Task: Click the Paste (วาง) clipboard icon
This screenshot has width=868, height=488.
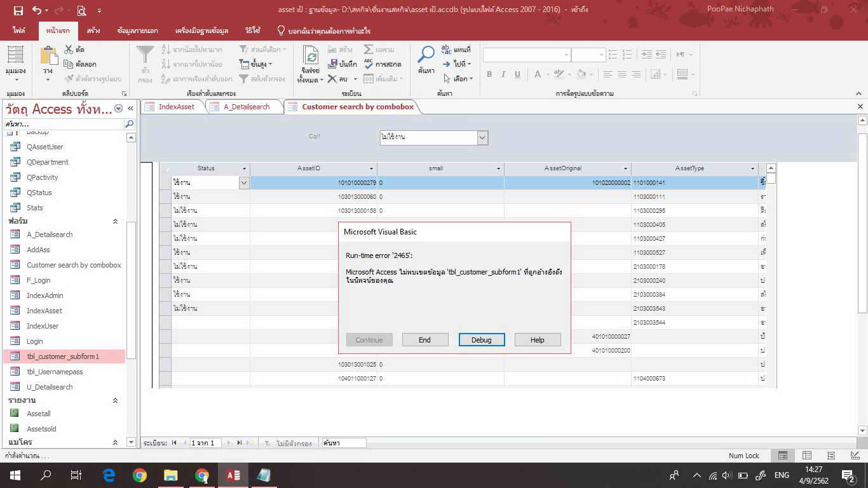Action: (48, 55)
